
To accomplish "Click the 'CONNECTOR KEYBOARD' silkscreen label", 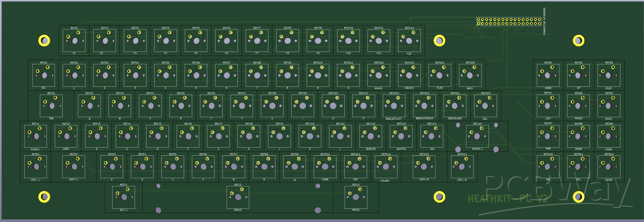I will [545, 21].
